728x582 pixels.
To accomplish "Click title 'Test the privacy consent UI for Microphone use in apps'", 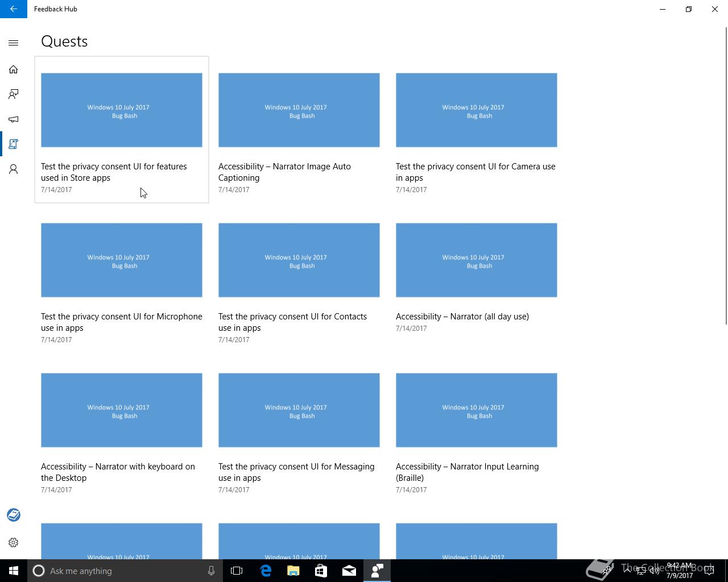I will coord(122,322).
